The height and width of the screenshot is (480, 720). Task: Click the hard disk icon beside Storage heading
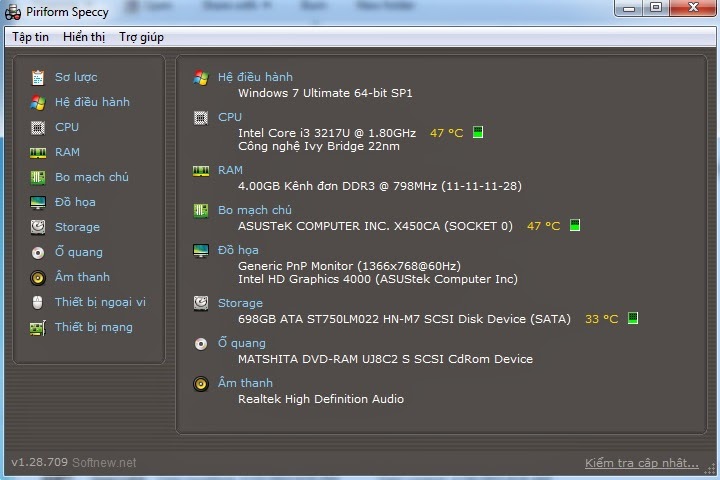tap(201, 303)
